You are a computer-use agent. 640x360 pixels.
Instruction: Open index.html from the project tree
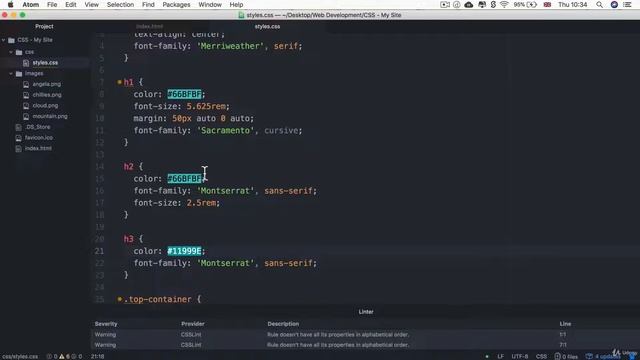pos(38,148)
